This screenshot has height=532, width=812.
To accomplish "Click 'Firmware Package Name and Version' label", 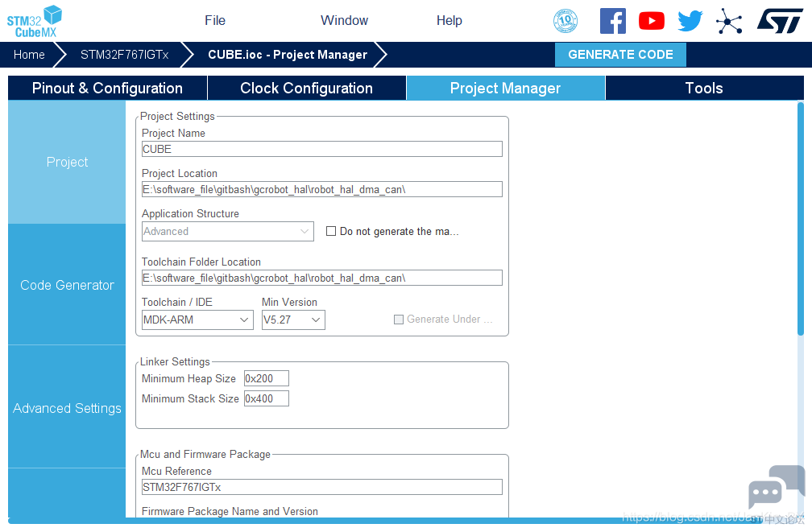I will pyautogui.click(x=230, y=511).
